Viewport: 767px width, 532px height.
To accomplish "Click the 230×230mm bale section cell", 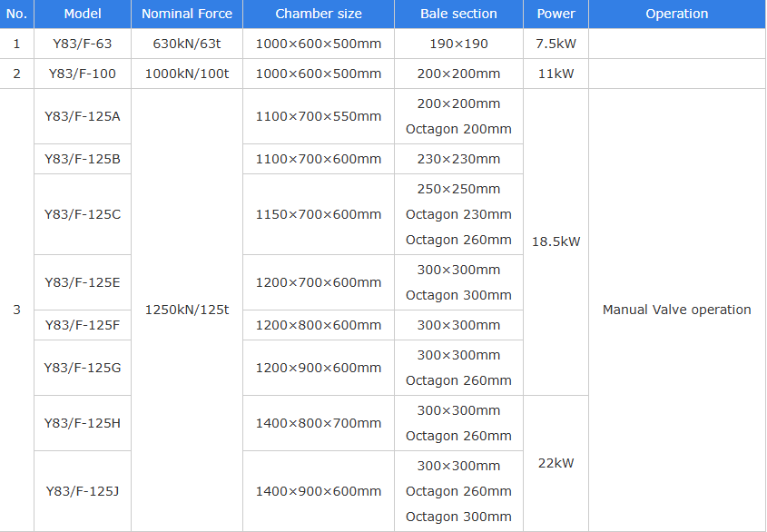I will (x=458, y=159).
